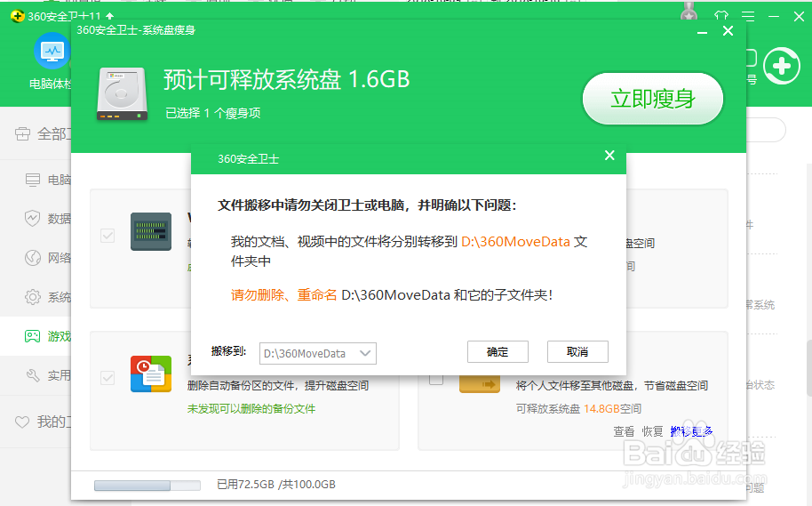Open 查看 link for personal files
812x506 pixels.
tap(624, 431)
